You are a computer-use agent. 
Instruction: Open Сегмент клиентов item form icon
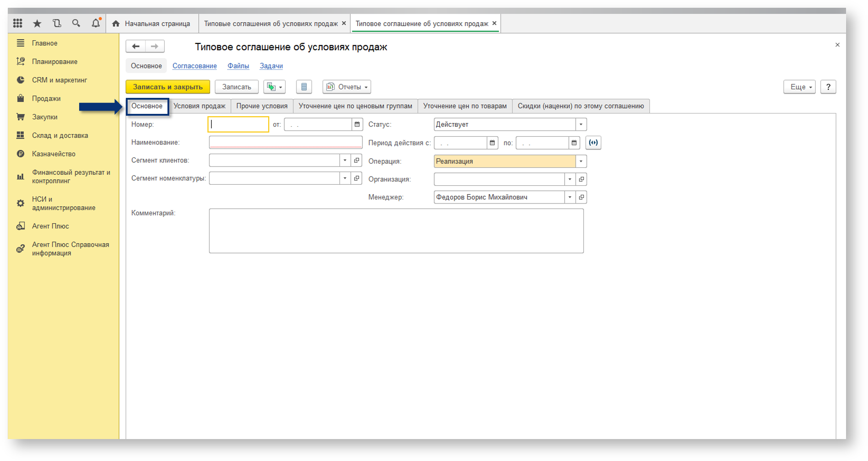click(357, 160)
